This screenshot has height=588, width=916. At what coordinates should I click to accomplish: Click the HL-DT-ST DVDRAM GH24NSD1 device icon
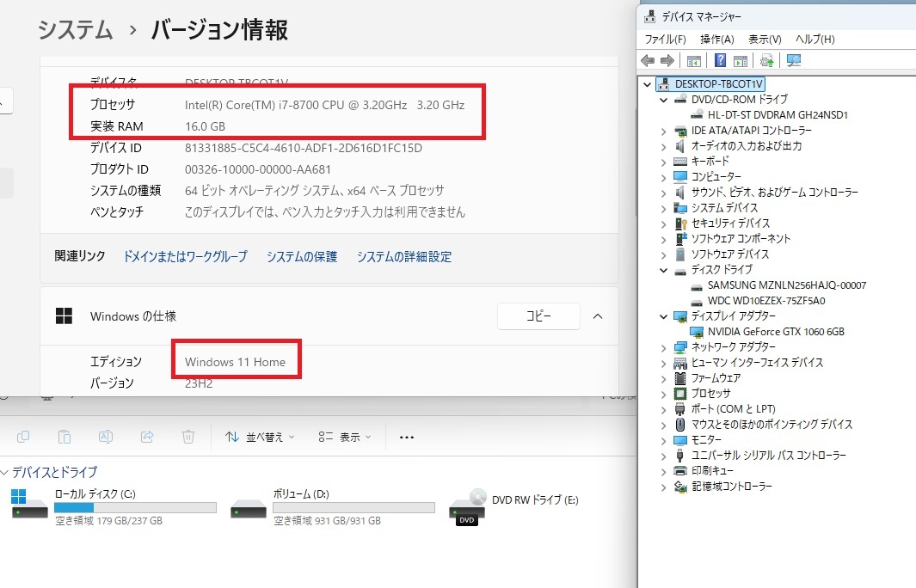[697, 115]
